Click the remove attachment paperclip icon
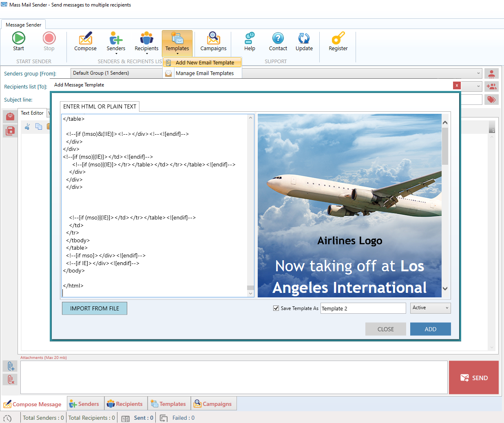Image resolution: width=504 pixels, height=423 pixels. (10, 380)
